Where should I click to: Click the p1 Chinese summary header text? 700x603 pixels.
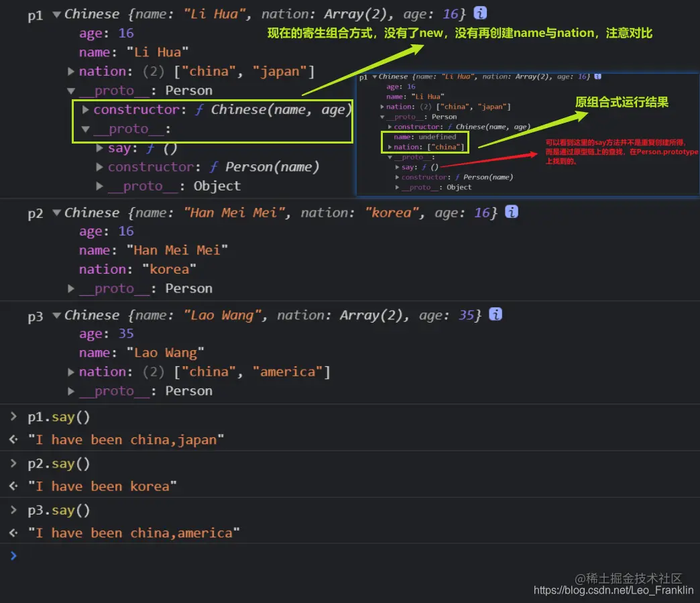265,14
